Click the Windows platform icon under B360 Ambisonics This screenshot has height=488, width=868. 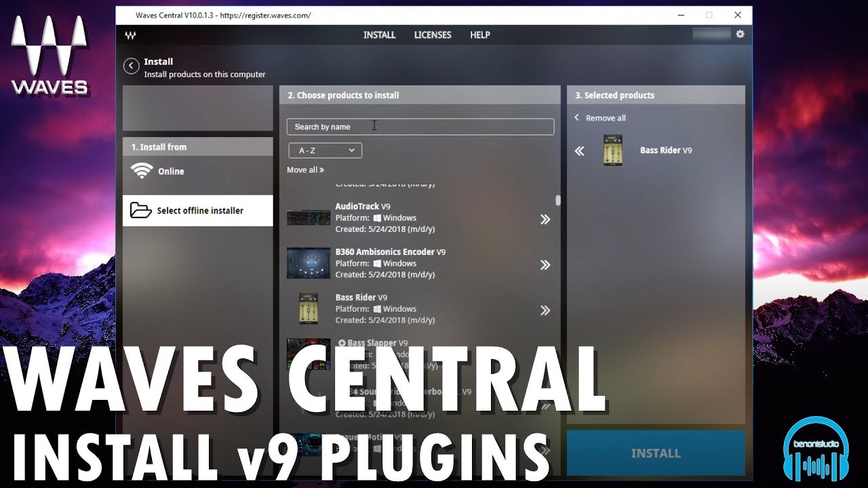pyautogui.click(x=377, y=264)
